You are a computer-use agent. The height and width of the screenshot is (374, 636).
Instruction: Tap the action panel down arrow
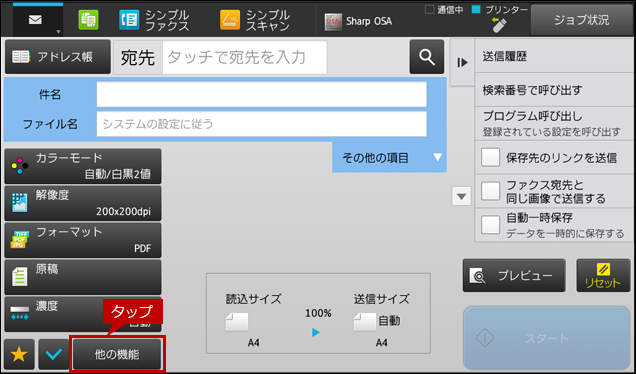point(461,196)
